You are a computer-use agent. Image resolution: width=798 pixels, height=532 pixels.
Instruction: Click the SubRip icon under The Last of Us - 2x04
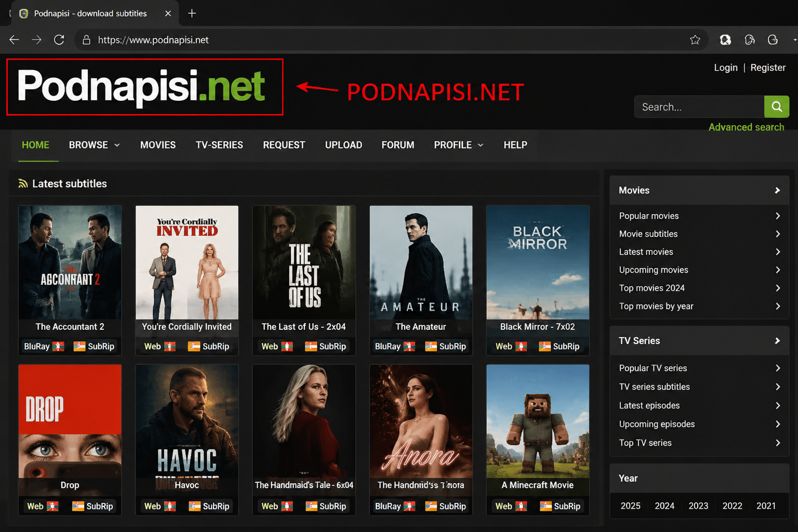point(311,347)
